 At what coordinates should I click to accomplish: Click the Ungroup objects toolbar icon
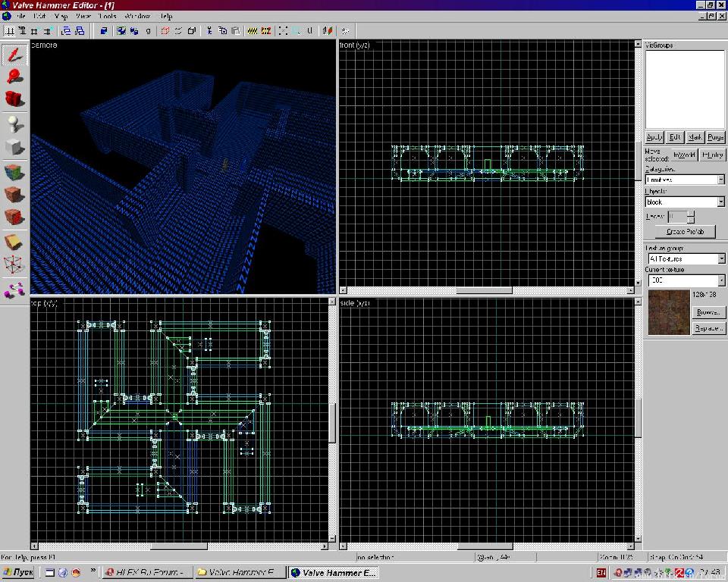pyautogui.click(x=134, y=31)
